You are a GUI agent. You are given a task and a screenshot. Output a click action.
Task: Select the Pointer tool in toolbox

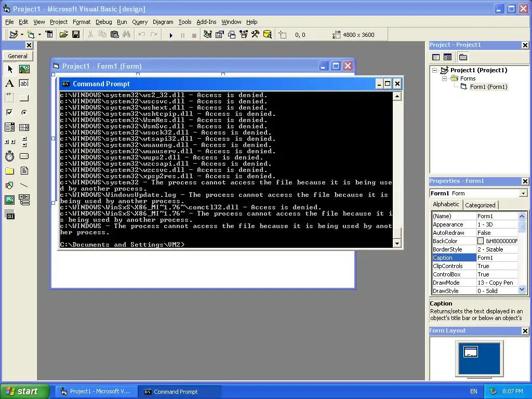10,69
